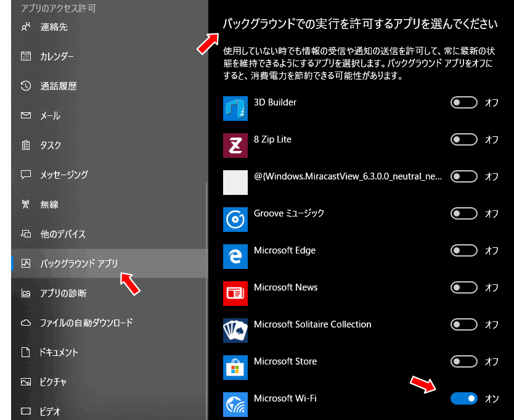Click the アプリの診断 chart icon

pyautogui.click(x=25, y=293)
